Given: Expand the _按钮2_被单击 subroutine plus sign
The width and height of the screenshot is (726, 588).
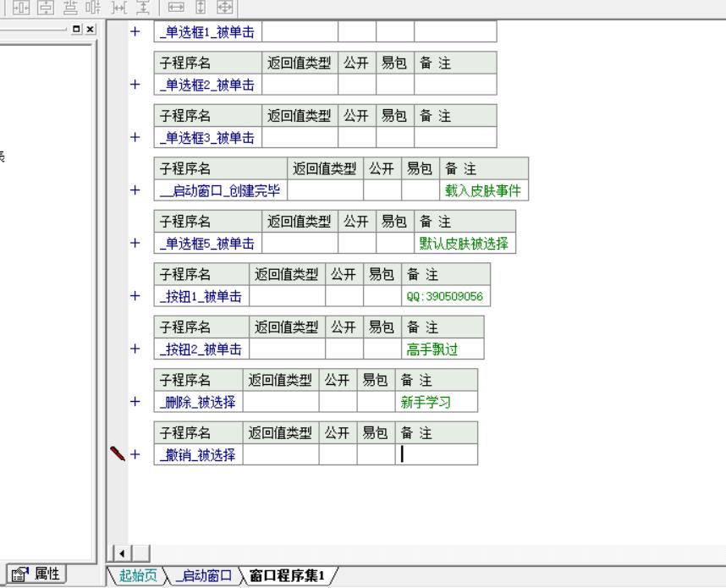Looking at the screenshot, I should click(135, 349).
